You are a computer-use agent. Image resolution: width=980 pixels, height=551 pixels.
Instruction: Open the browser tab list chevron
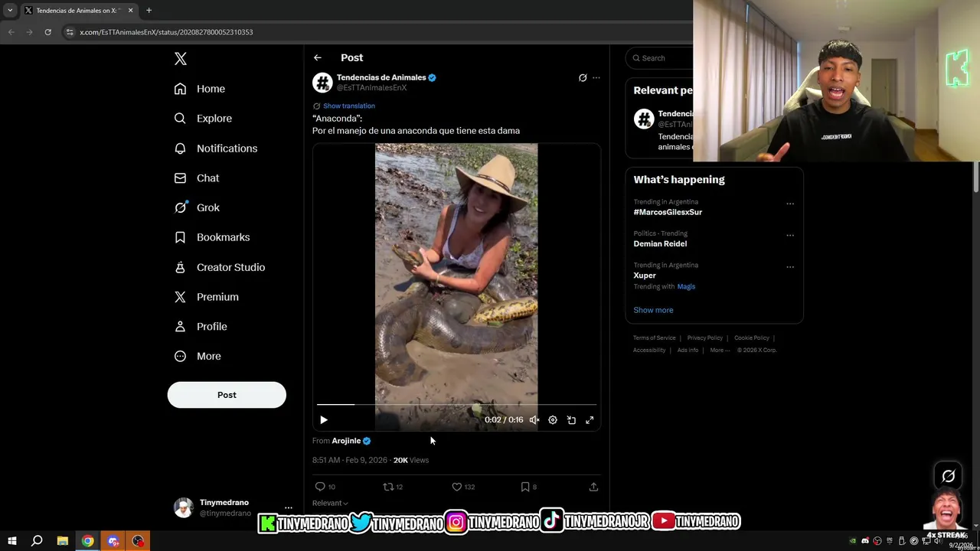10,10
